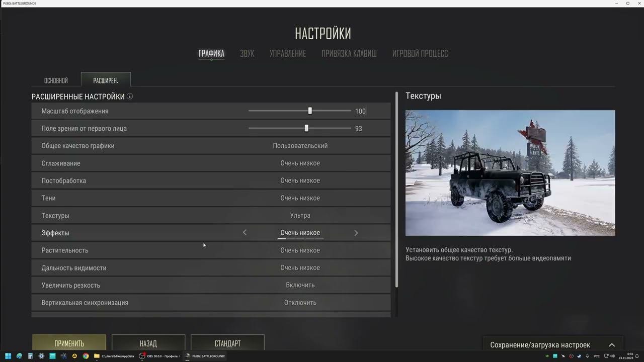Click the notification bell in the taskbar
The width and height of the screenshot is (644, 362).
637,356
